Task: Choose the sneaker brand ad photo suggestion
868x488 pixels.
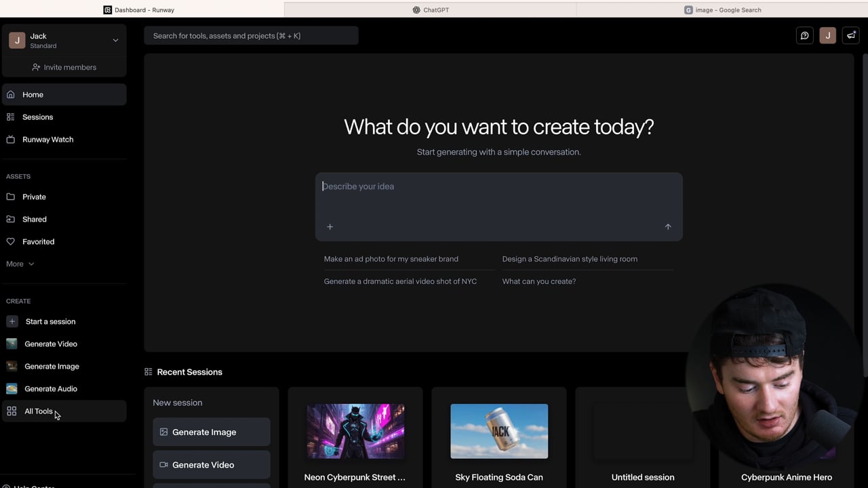Action: point(391,259)
